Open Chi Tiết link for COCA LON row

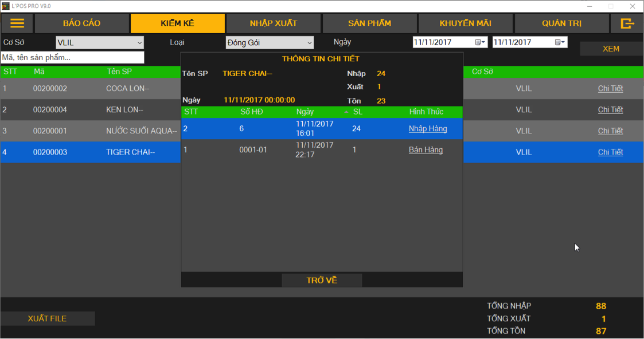610,89
